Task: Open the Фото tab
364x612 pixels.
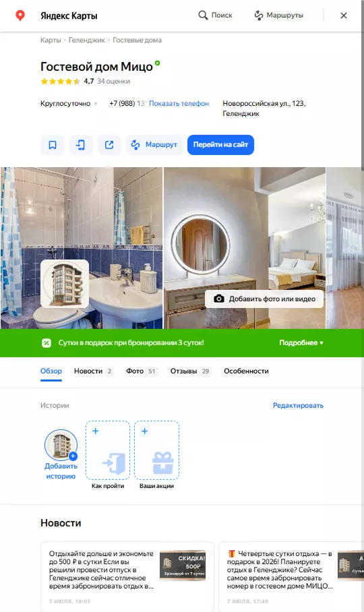Action: 142,371
